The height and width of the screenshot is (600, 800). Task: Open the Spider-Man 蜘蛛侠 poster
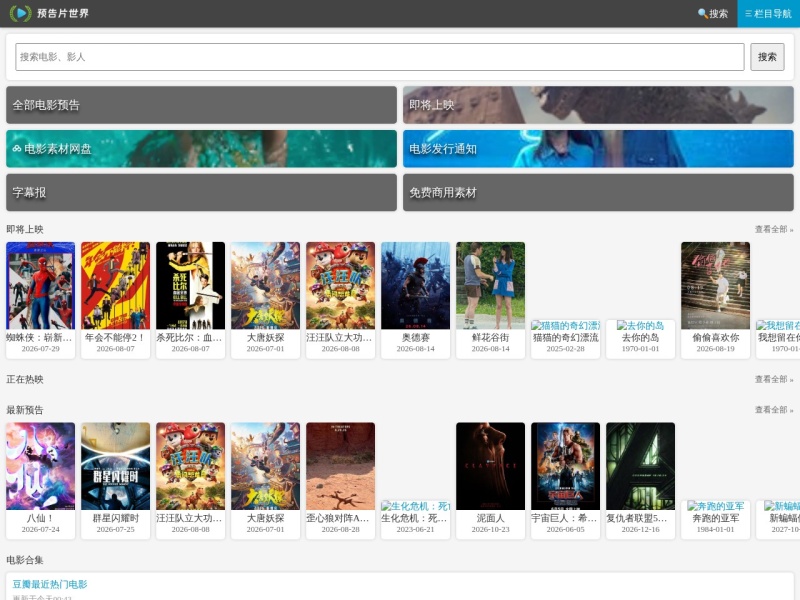pyautogui.click(x=40, y=285)
